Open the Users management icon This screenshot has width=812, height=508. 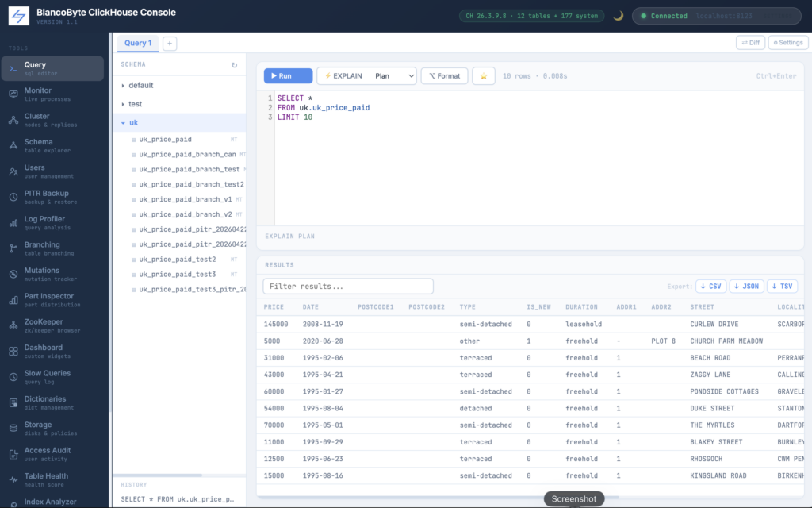13,171
